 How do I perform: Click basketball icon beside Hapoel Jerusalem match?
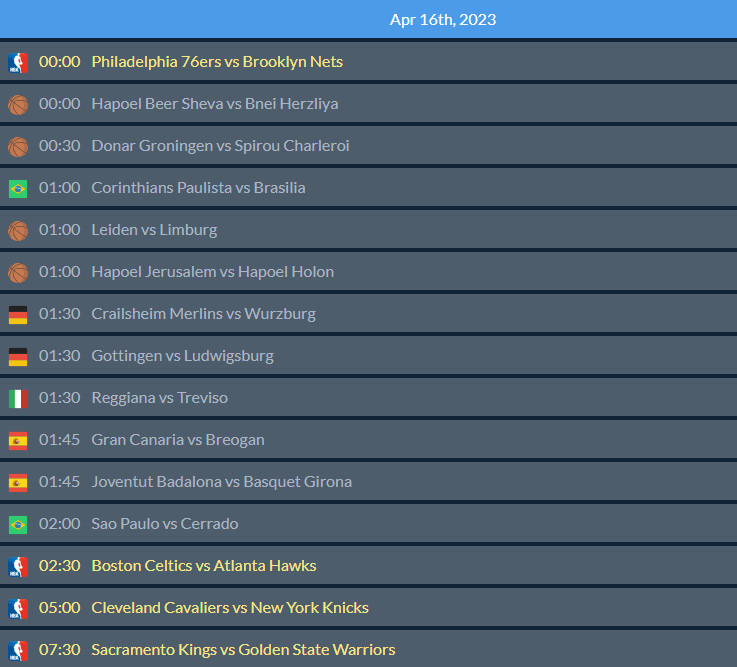(18, 273)
